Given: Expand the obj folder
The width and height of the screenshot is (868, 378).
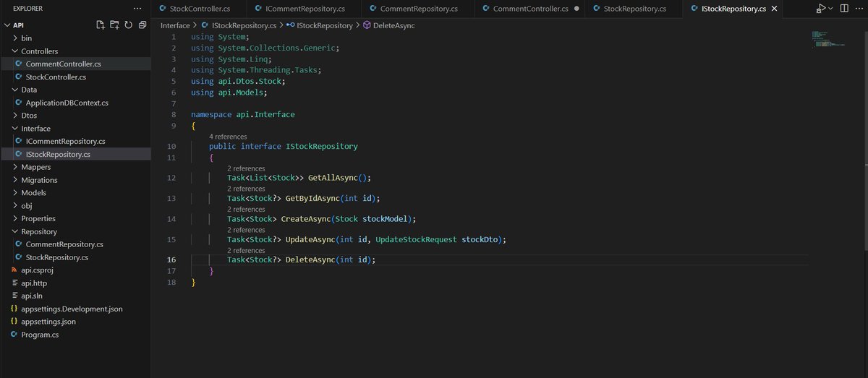Looking at the screenshot, I should (x=15, y=206).
